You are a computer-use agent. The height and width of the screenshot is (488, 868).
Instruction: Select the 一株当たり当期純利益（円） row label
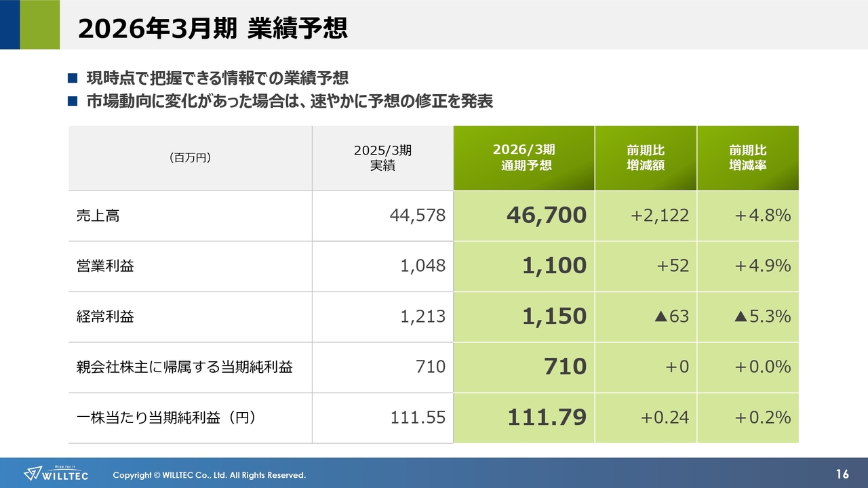(166, 418)
